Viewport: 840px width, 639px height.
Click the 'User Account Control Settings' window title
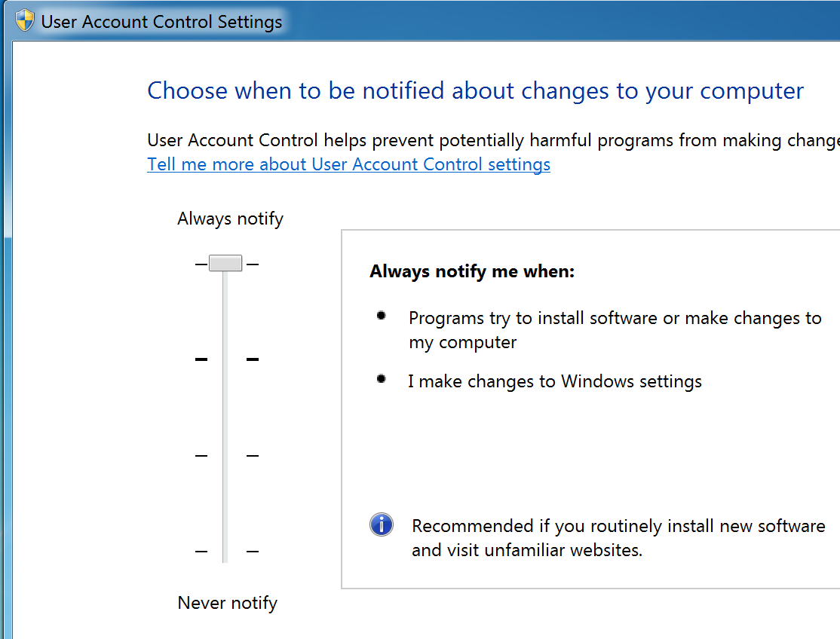(x=162, y=22)
